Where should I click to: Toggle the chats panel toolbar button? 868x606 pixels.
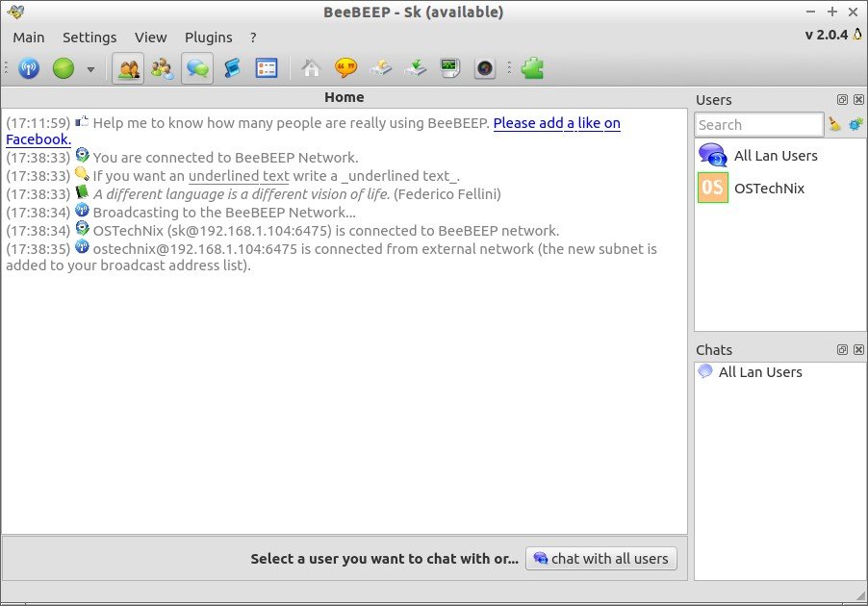coord(197,68)
